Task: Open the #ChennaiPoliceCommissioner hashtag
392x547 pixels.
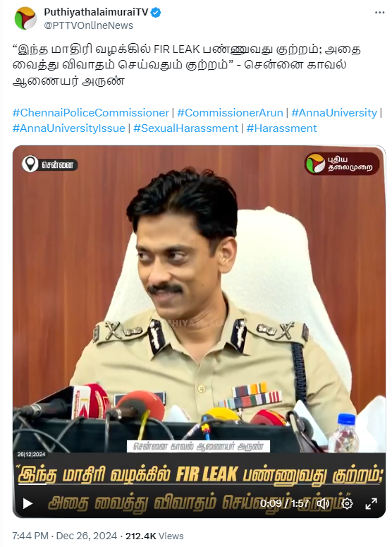Action: tap(90, 113)
